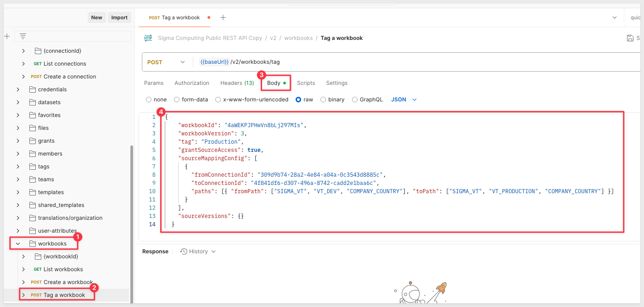Collapse the workbooks folder
Screen dimensions: 644x307
(x=18, y=244)
